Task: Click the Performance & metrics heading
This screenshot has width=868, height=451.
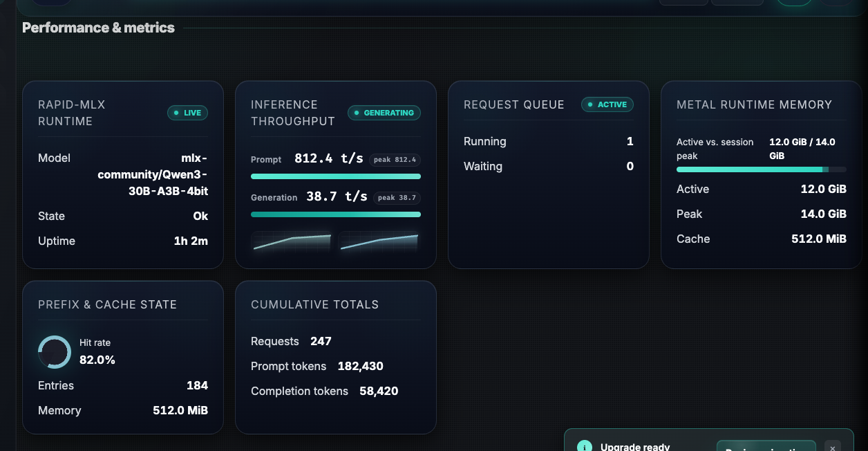Action: tap(98, 28)
